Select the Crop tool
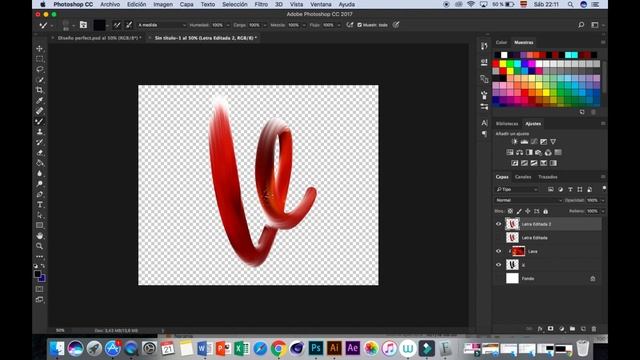640x360 pixels. tap(40, 90)
